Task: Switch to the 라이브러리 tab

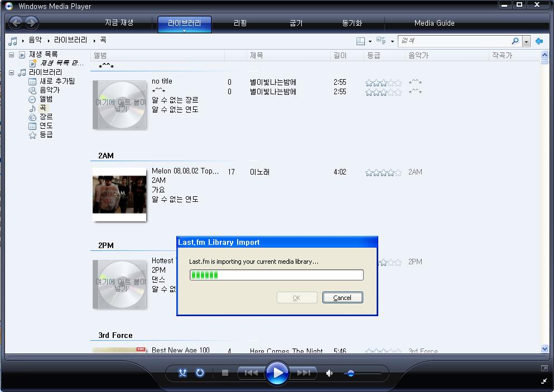Action: pos(185,23)
